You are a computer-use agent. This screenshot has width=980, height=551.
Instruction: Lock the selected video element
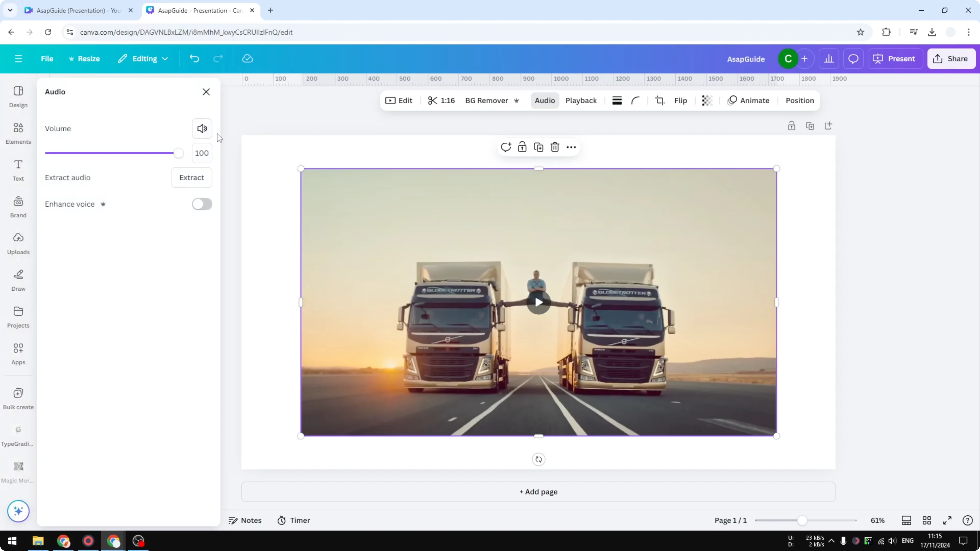coord(522,147)
